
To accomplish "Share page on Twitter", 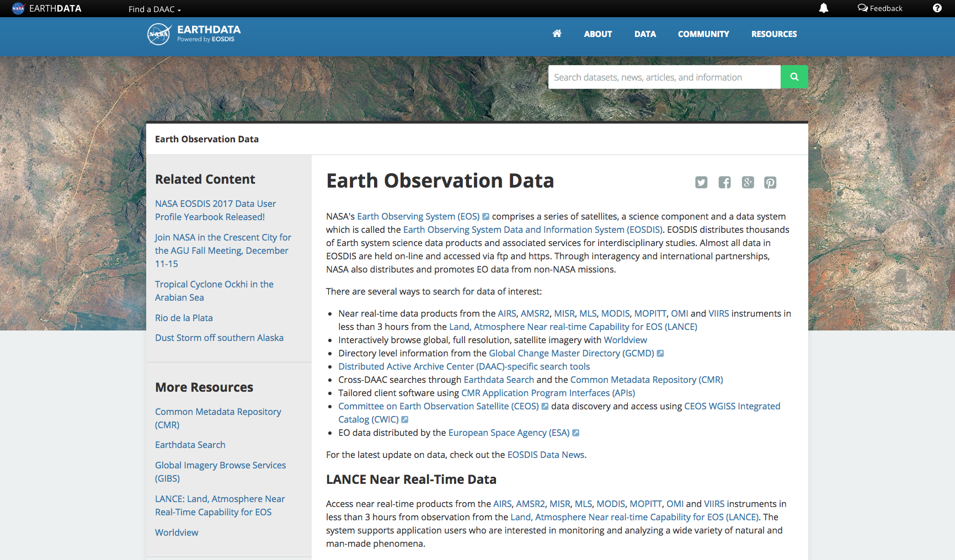I will click(701, 183).
